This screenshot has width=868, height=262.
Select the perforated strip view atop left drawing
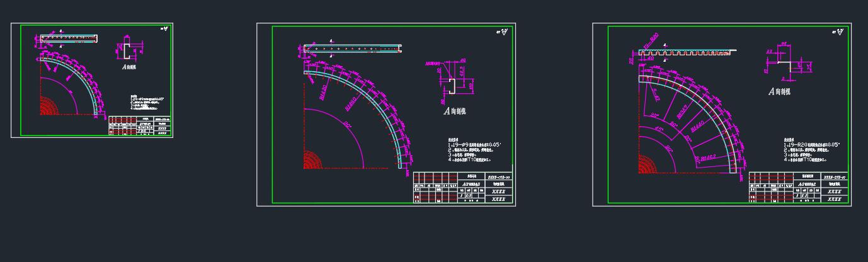click(69, 39)
